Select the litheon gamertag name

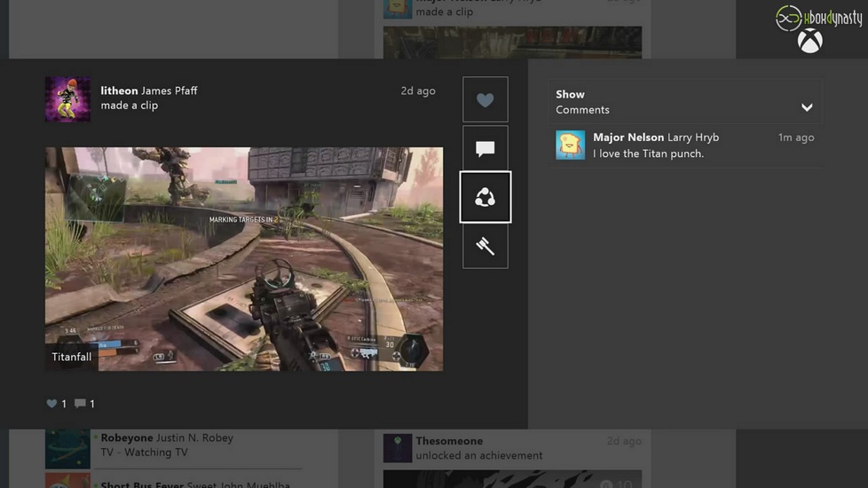tap(119, 91)
